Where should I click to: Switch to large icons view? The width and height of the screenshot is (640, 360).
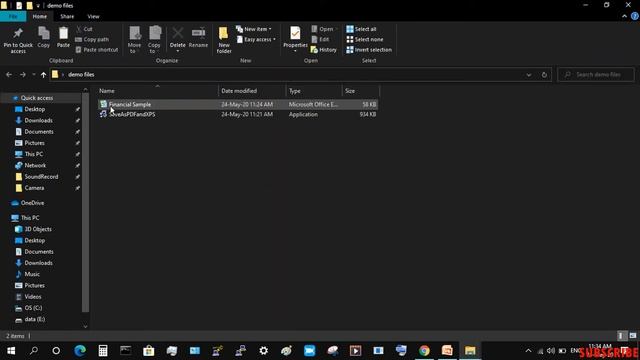click(633, 336)
